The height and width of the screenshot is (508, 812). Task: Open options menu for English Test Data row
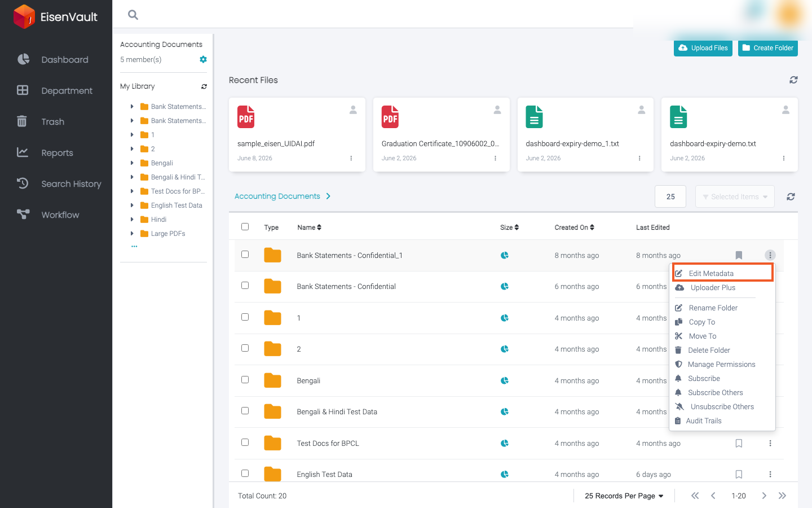pos(770,475)
